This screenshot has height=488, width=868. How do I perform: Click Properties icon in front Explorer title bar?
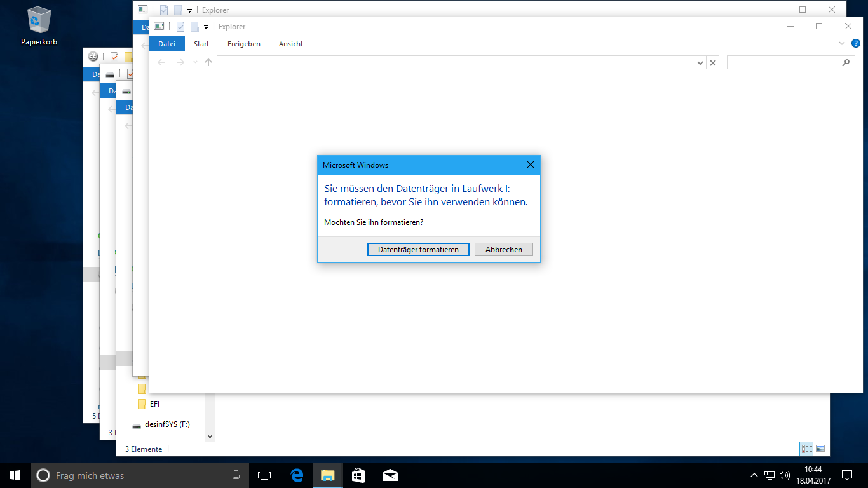point(180,27)
